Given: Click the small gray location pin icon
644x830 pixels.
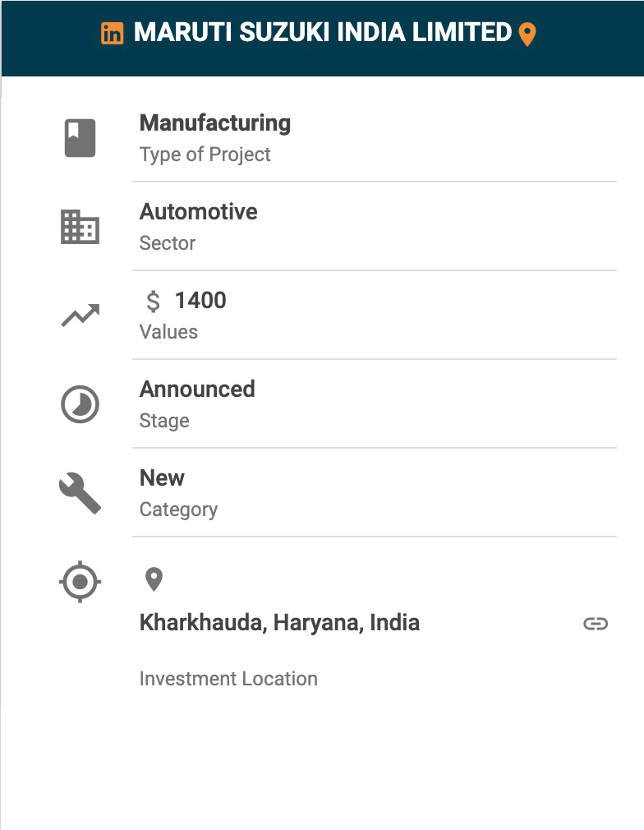Looking at the screenshot, I should click(154, 579).
